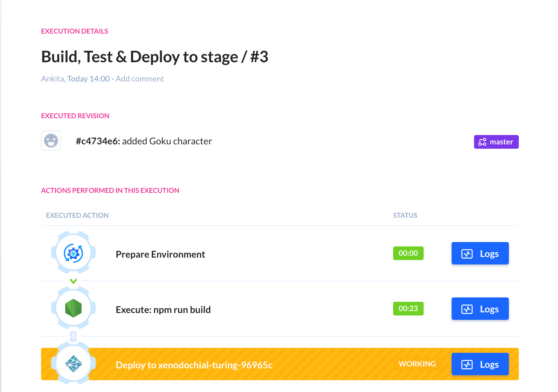Click the Node.js icon for npm run build

(73, 309)
